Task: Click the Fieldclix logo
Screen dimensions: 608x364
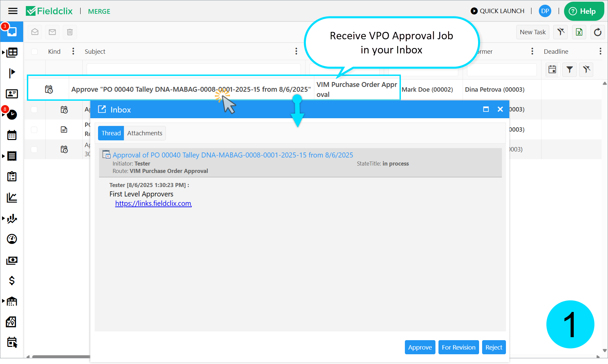Action: 49,11
